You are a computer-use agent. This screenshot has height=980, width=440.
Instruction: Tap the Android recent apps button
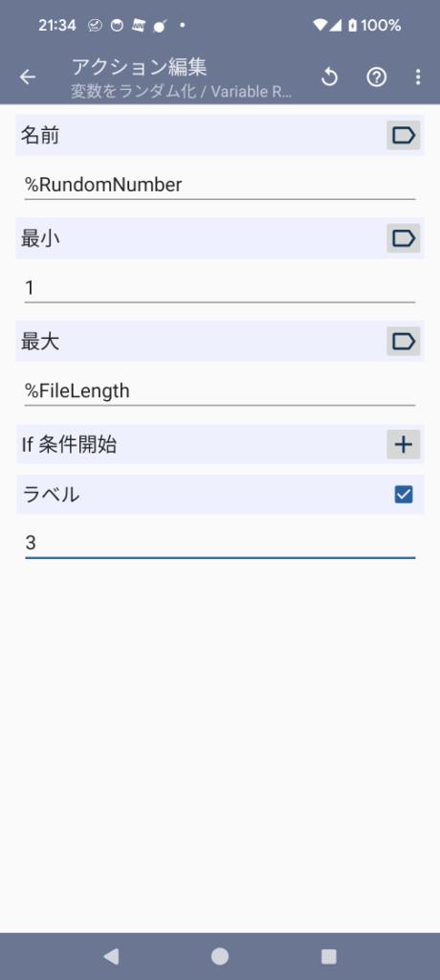pyautogui.click(x=329, y=956)
